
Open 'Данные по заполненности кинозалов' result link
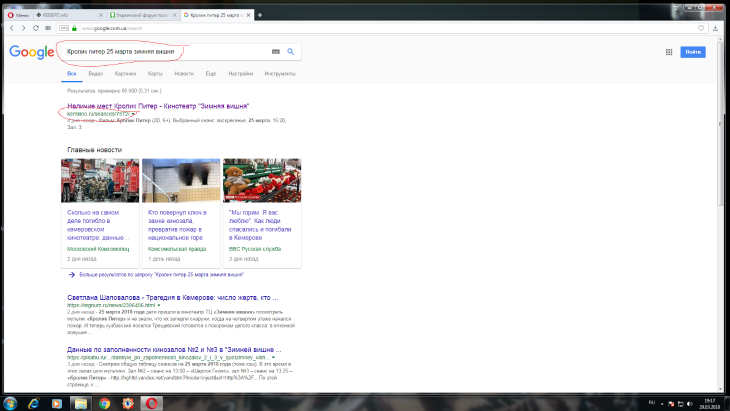(x=174, y=350)
